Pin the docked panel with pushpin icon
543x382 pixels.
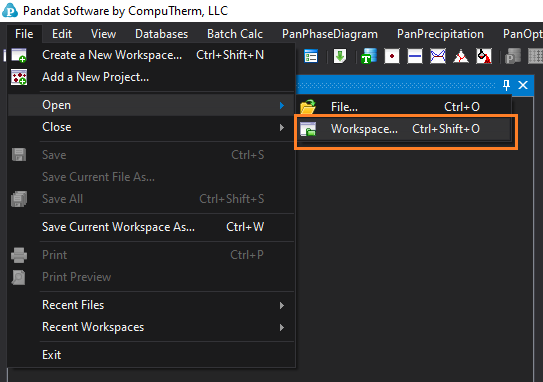tap(506, 85)
